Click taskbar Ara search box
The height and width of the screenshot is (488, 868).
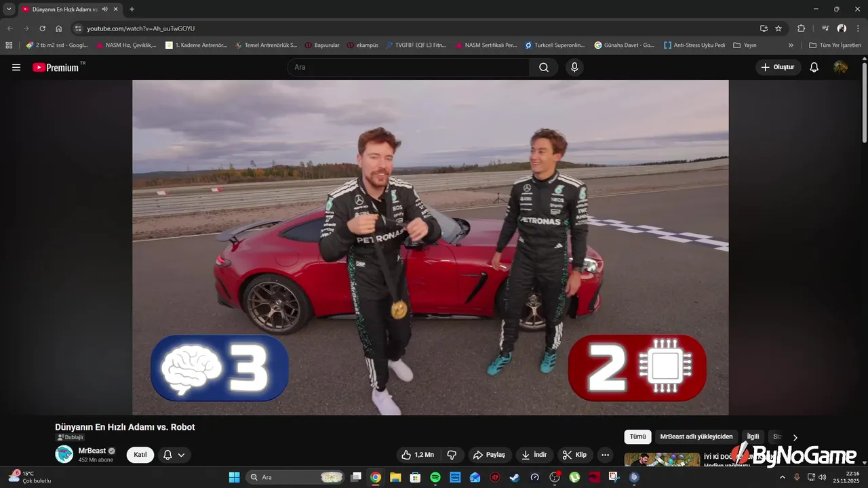pyautogui.click(x=295, y=477)
